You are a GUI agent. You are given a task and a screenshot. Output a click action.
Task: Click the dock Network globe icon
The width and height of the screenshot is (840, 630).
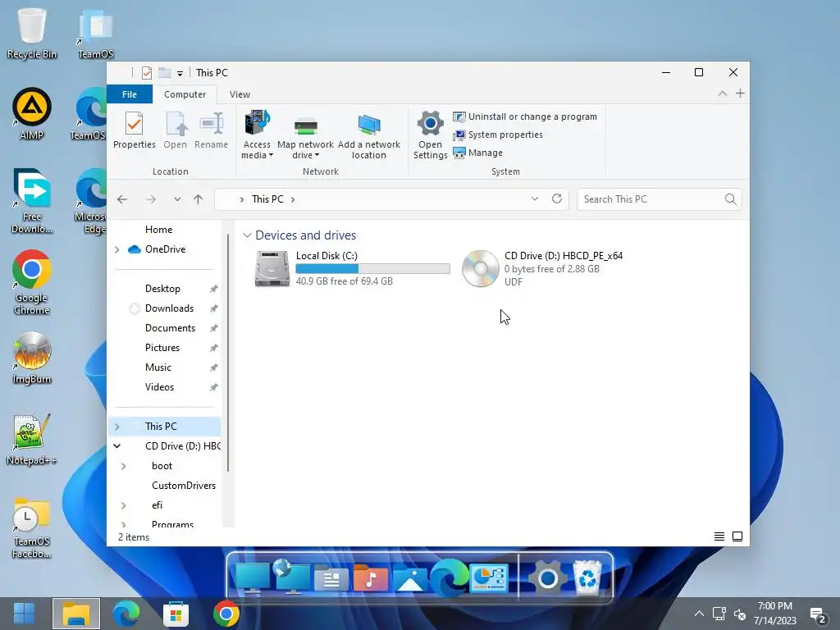(291, 576)
